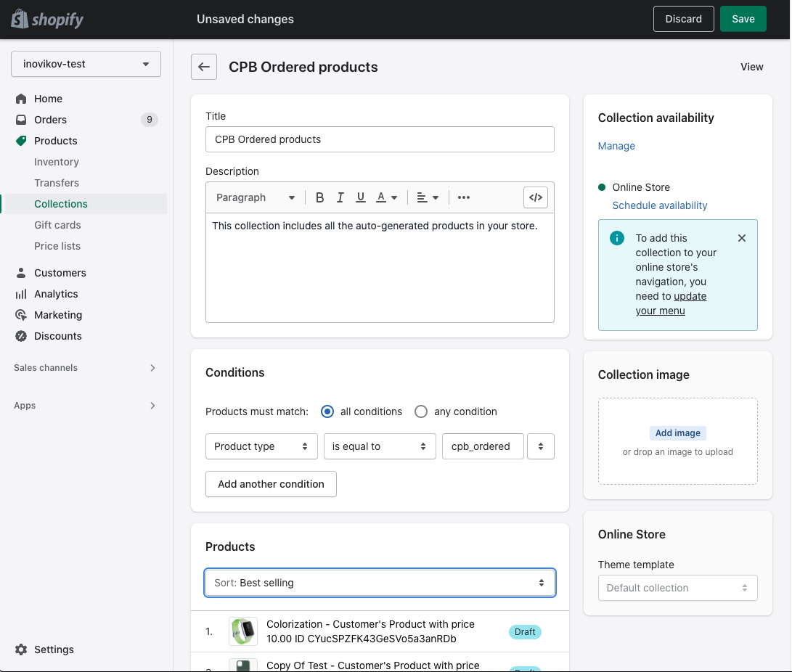Click Add another condition button
Screen dimensions: 792x672
[272, 484]
